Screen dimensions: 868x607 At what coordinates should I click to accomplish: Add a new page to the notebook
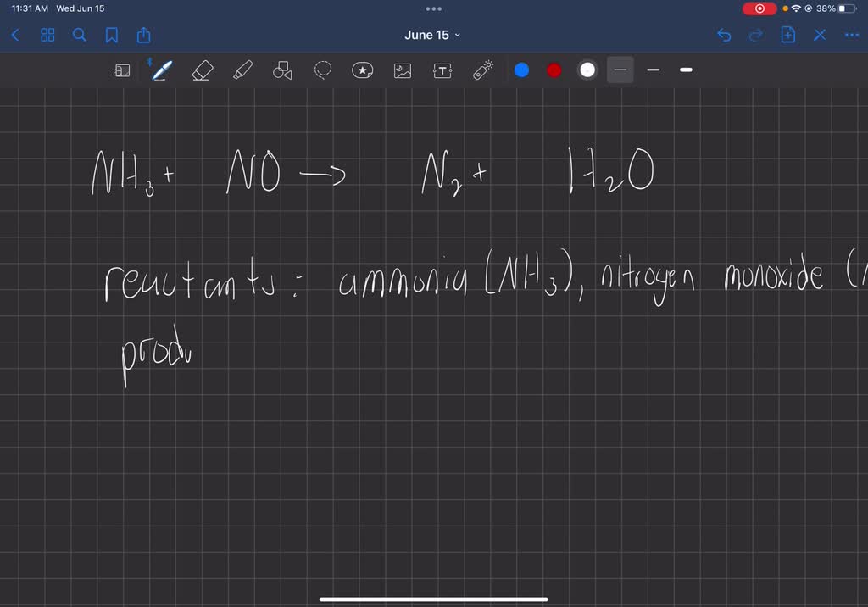pyautogui.click(x=787, y=35)
